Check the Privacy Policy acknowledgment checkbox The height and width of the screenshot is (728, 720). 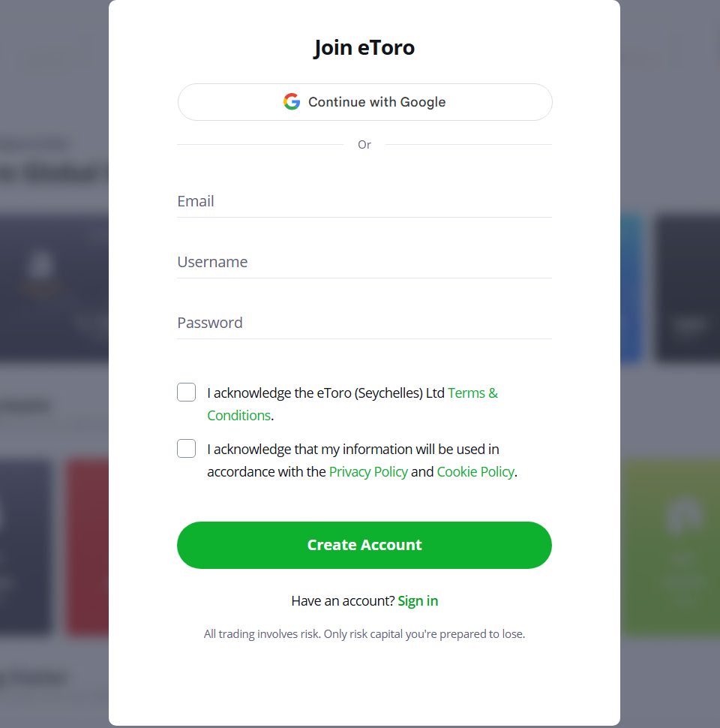[186, 448]
